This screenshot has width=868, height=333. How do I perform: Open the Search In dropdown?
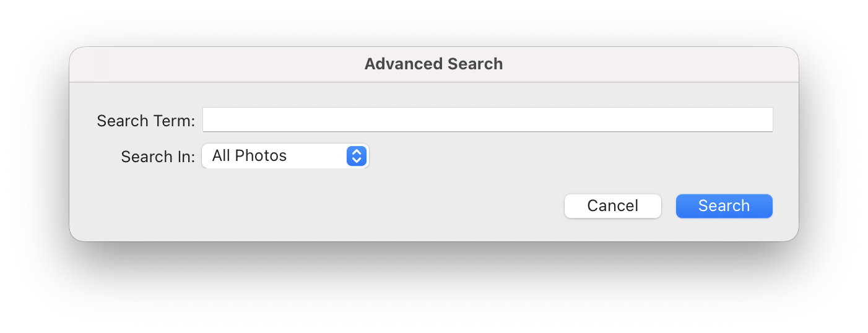pos(285,156)
